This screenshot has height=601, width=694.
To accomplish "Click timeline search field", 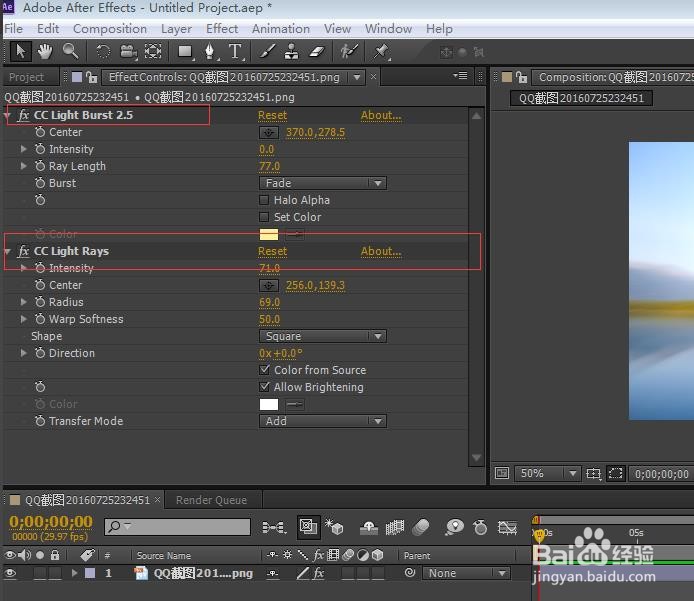I will point(177,527).
